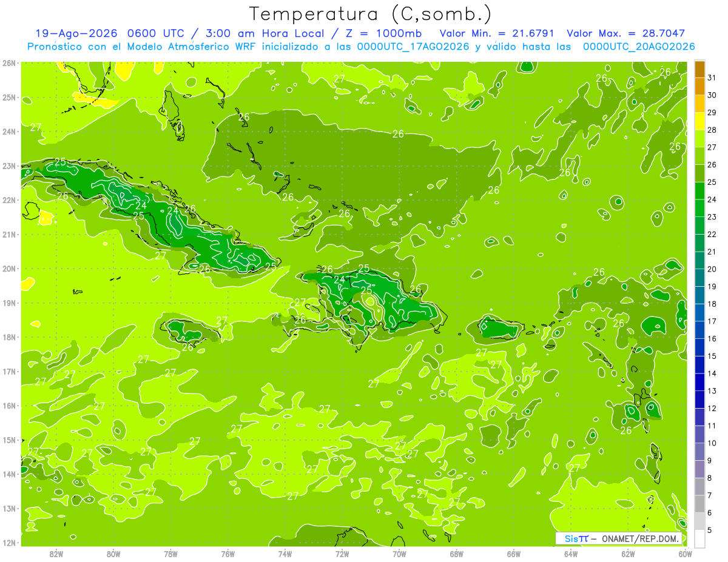Select the 72W longitude label
Screen dimensions: 728x562
coord(342,554)
